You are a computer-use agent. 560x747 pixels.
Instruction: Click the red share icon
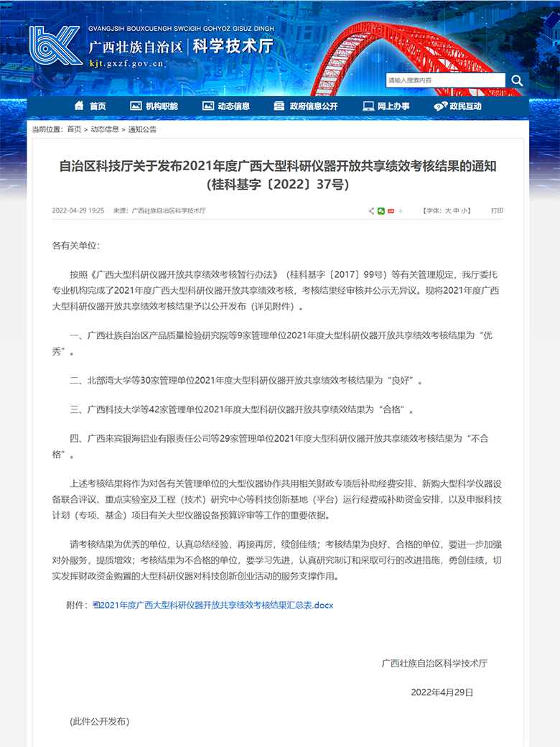391,211
